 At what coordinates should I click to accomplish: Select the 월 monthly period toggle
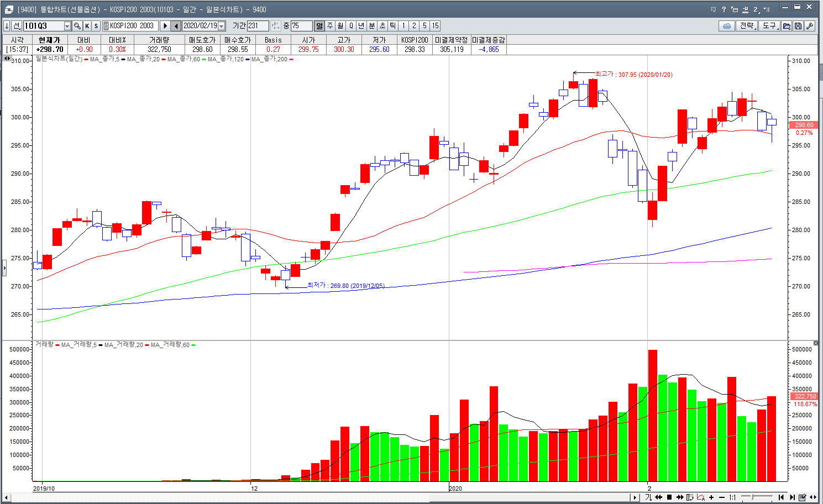(x=340, y=26)
